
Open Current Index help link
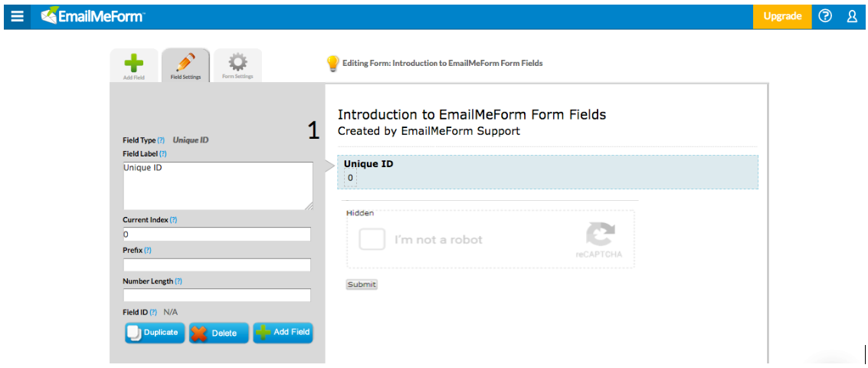click(x=173, y=219)
